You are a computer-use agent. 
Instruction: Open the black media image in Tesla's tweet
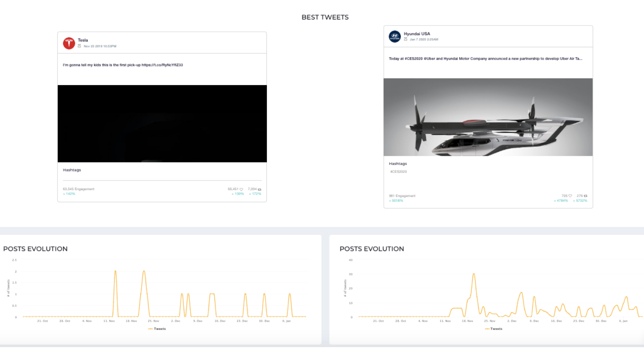[162, 124]
